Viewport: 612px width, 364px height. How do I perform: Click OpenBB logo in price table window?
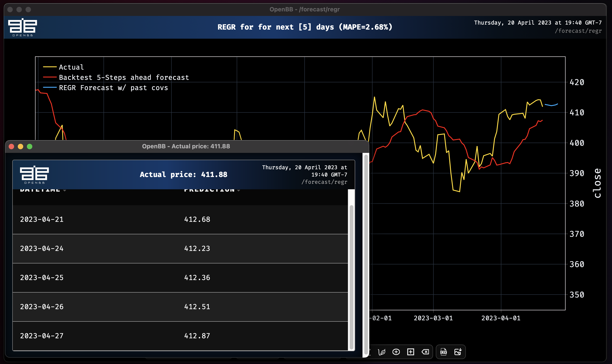pyautogui.click(x=34, y=175)
